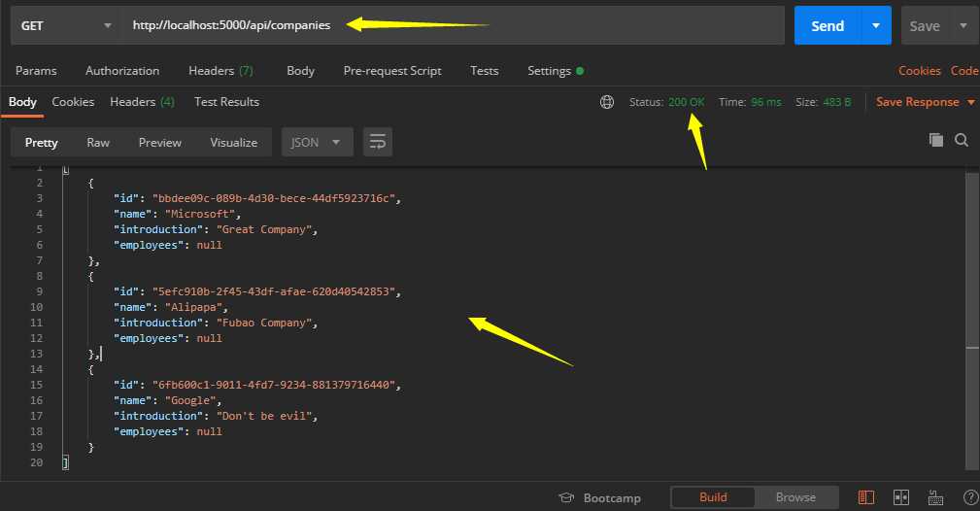This screenshot has width=980, height=511.
Task: Open Bootcamp
Action: [600, 497]
